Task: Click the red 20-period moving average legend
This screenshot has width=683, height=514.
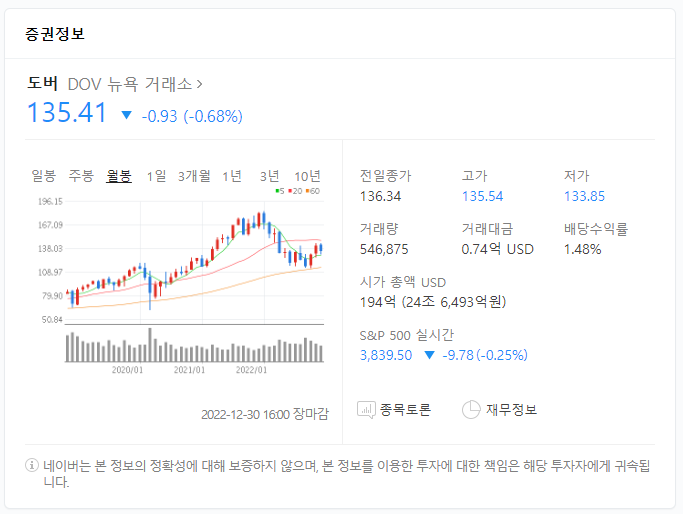Action: click(295, 191)
